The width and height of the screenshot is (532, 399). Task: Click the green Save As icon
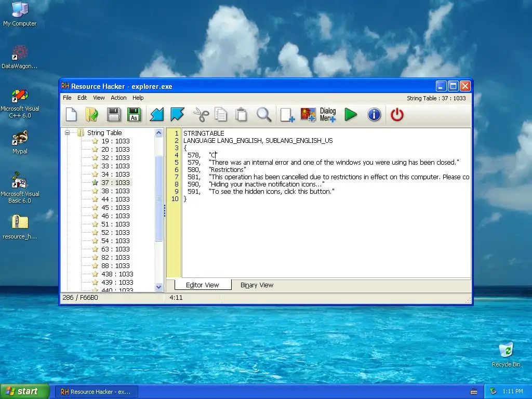134,115
